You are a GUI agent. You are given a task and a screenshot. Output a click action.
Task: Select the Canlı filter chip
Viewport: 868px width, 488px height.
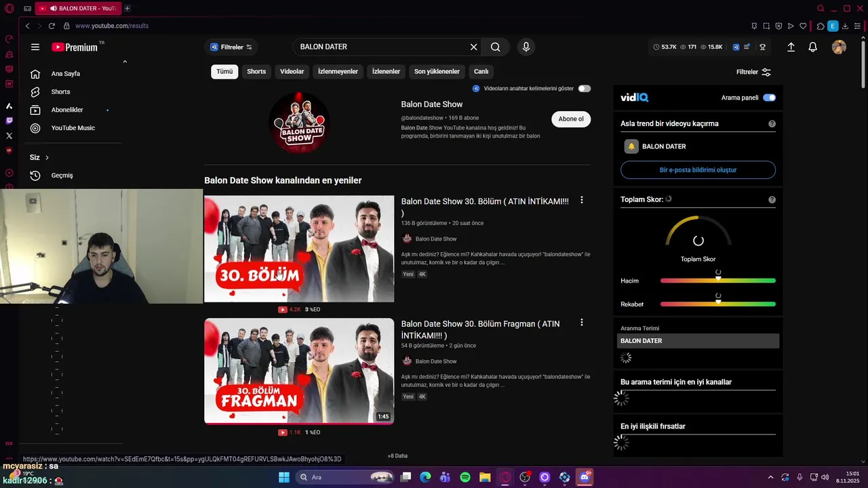coord(481,71)
